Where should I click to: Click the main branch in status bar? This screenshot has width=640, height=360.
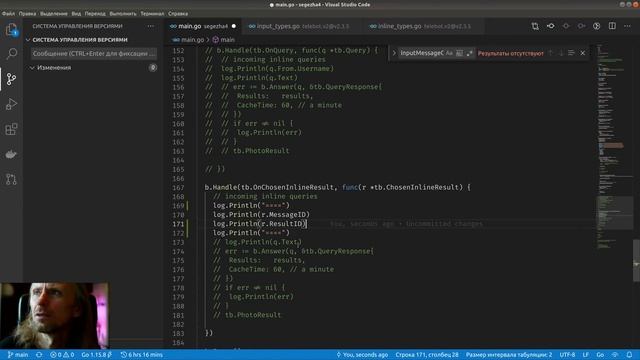[18, 355]
